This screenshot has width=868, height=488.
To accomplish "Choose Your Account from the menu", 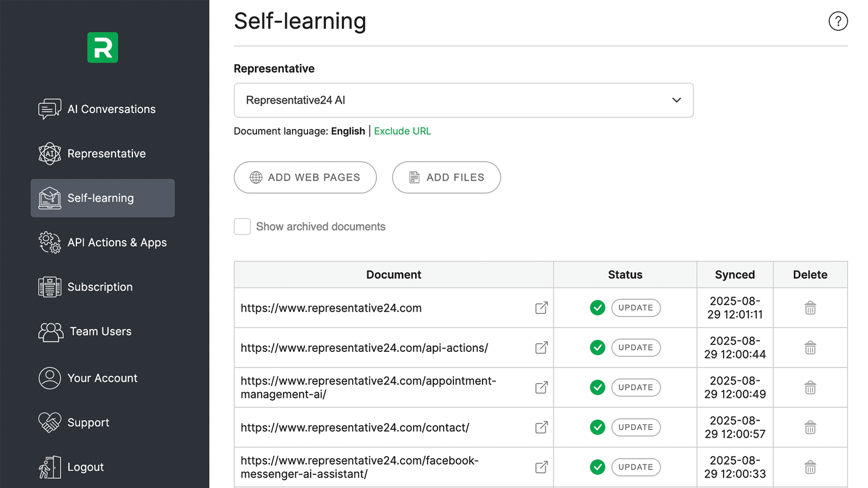I will point(102,378).
